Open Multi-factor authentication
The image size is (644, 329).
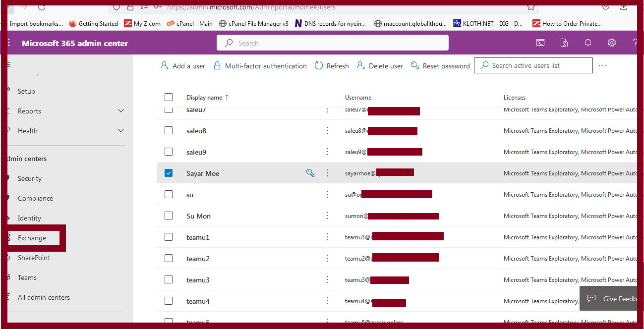click(x=260, y=66)
